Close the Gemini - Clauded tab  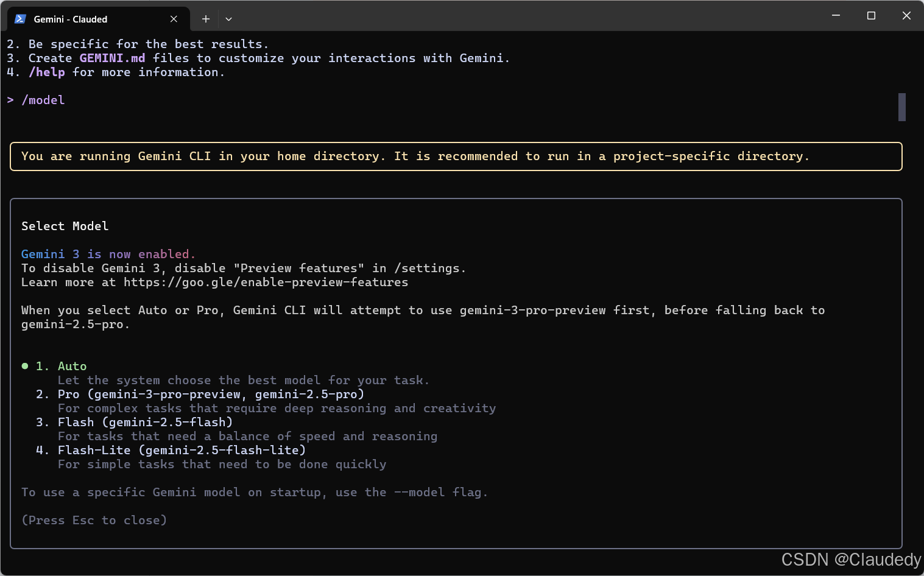(174, 19)
